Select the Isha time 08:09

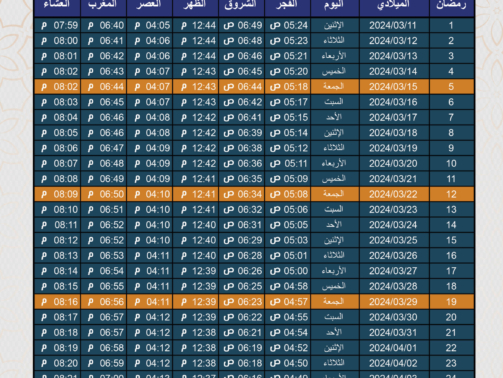click(x=57, y=194)
